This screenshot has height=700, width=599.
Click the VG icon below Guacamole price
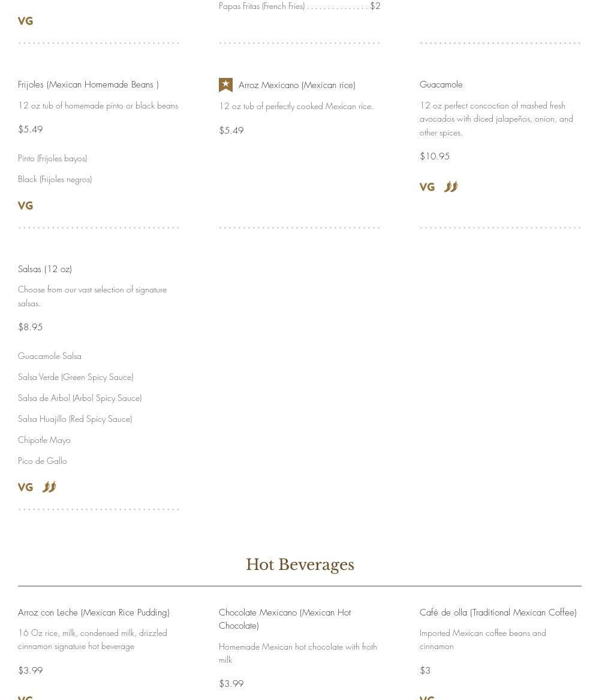tap(427, 188)
